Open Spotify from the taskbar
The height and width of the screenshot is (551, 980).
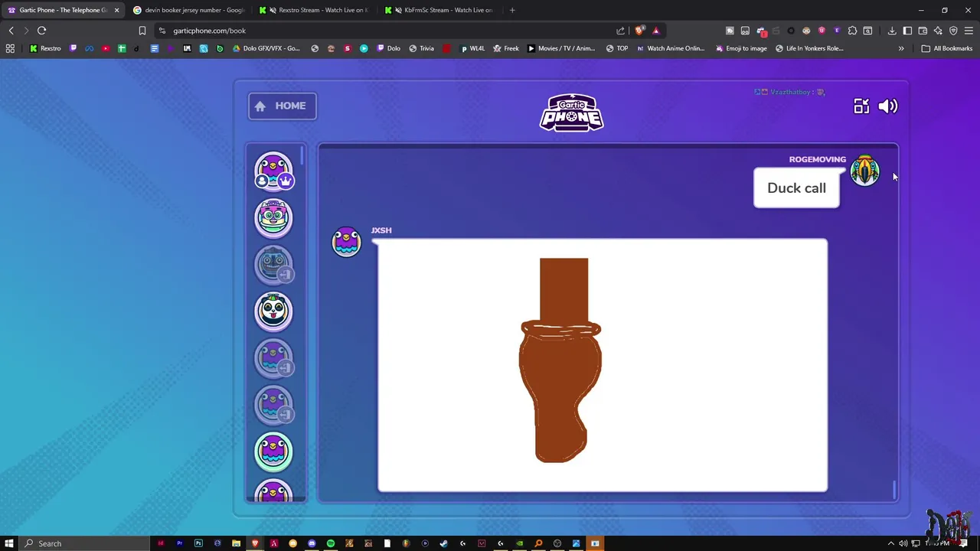pos(331,543)
